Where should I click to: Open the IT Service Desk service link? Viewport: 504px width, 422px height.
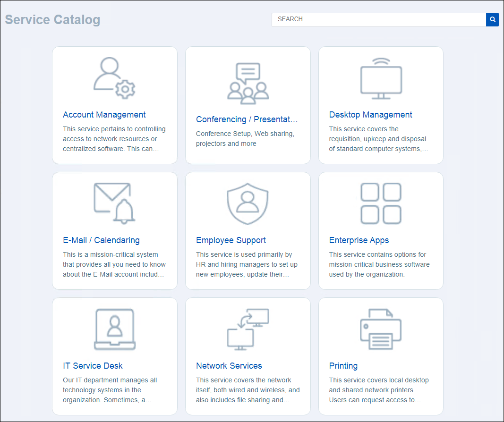pyautogui.click(x=93, y=366)
